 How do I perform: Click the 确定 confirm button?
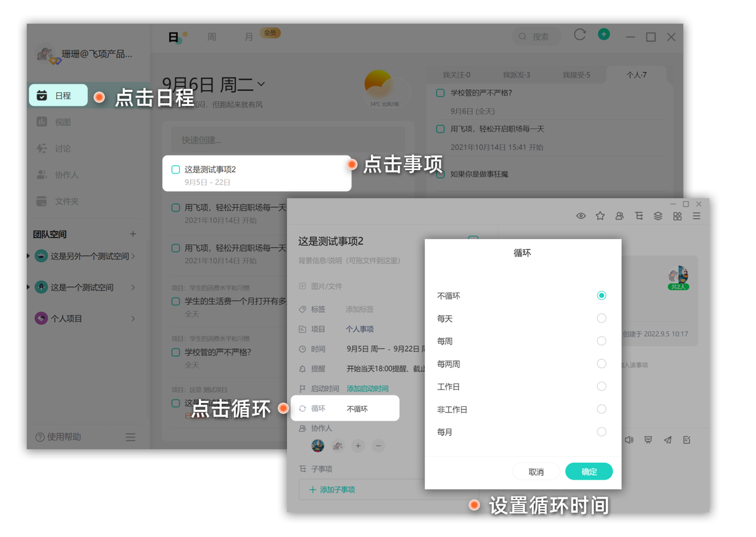589,471
